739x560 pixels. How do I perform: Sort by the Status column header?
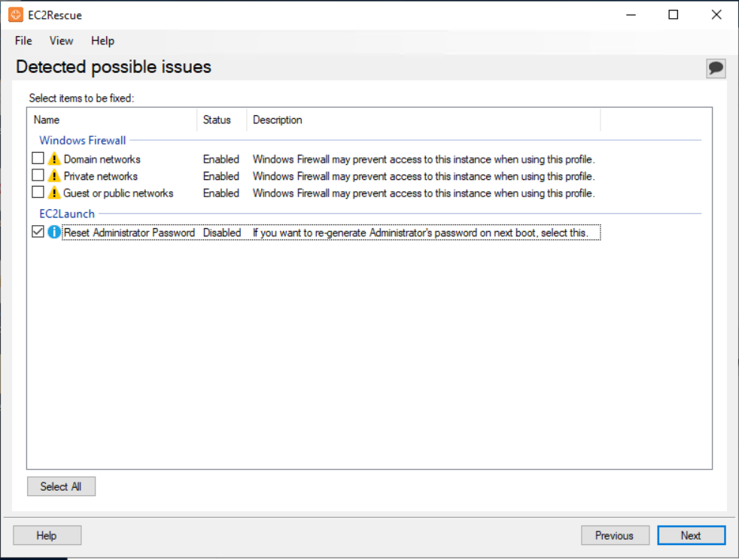tap(222, 120)
